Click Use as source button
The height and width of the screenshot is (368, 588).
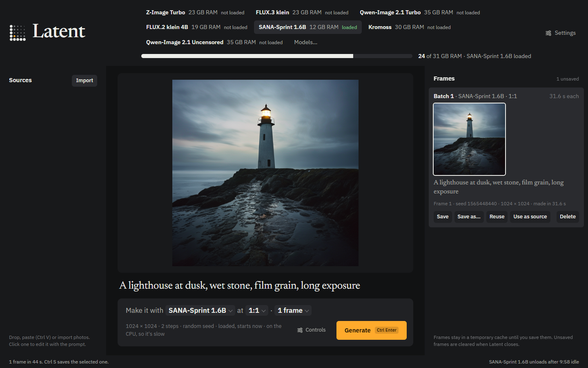click(x=530, y=217)
